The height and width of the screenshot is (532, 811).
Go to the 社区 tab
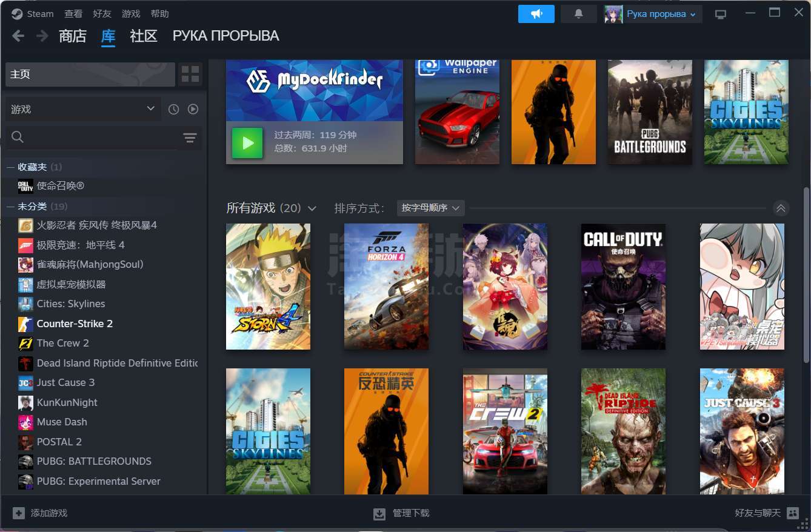tap(144, 36)
